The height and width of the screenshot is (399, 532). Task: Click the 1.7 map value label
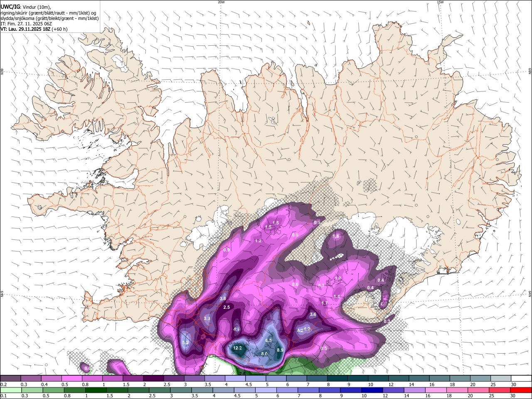coord(325,303)
